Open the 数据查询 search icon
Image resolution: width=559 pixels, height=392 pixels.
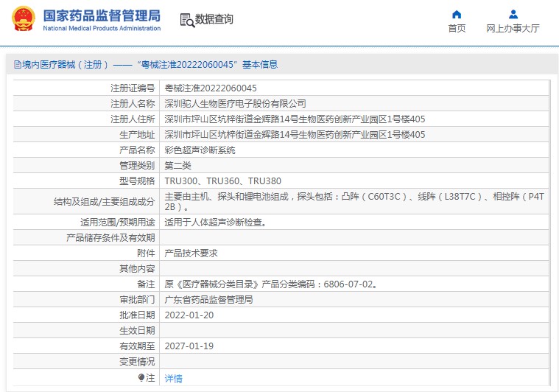[x=187, y=20]
